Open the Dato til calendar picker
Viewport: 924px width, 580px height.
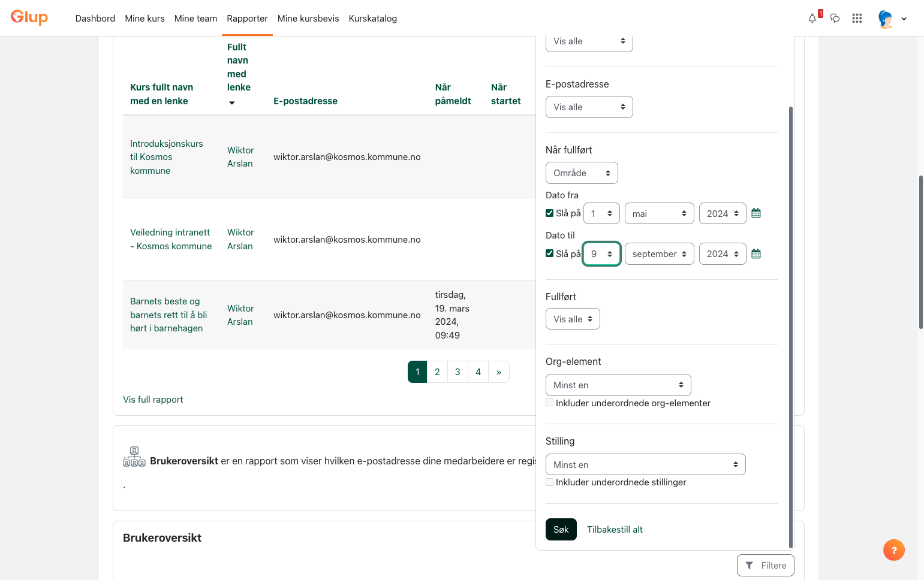coord(756,254)
